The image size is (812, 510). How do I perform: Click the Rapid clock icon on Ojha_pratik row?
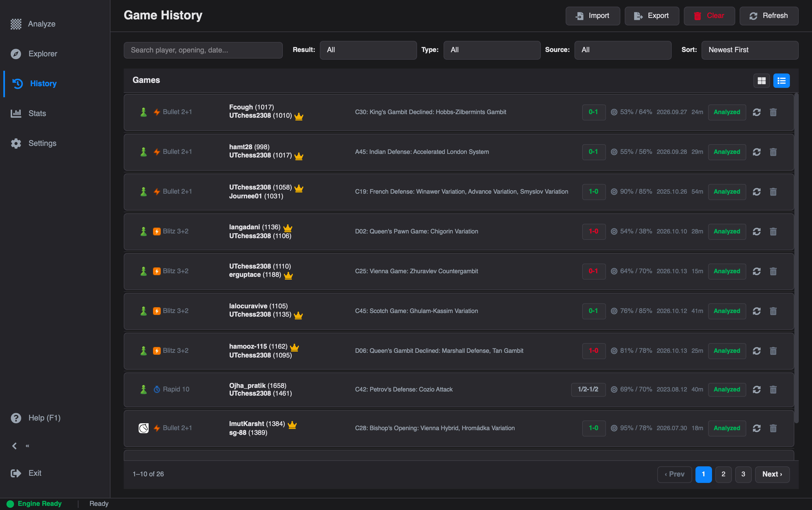coord(157,389)
